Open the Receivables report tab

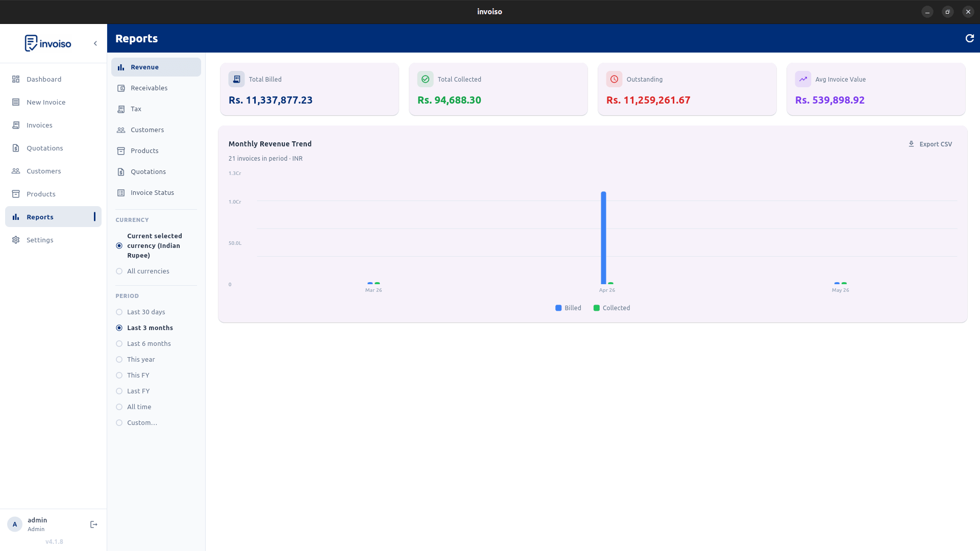point(156,88)
